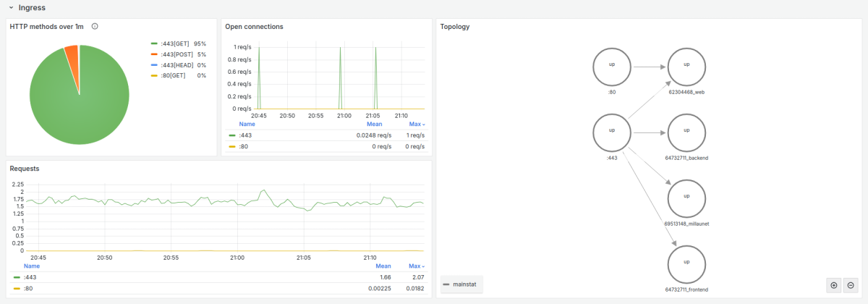Click the 62304468_web node circle
Image resolution: width=868 pixels, height=304 pixels.
click(686, 67)
